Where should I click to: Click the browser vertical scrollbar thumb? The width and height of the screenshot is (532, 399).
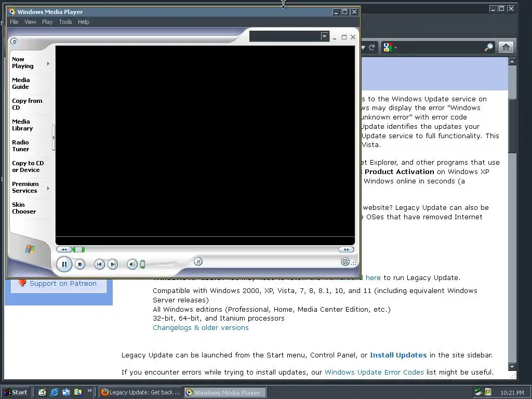point(512,126)
